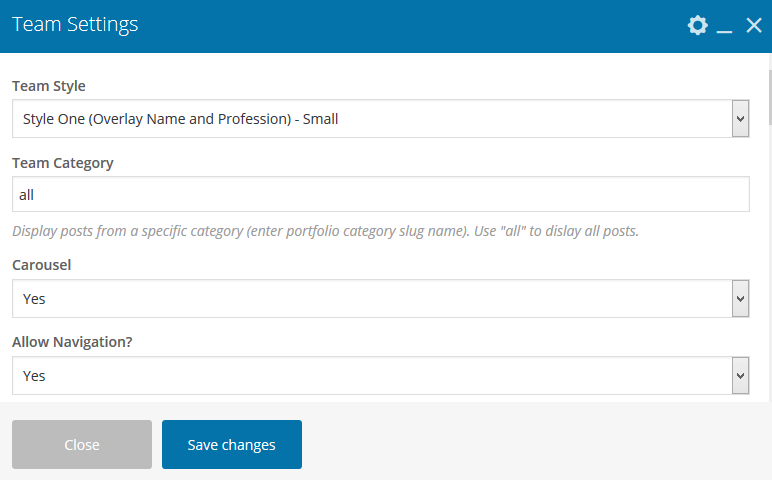This screenshot has height=480, width=772.
Task: Click the arrow on Team Style select
Action: [x=740, y=119]
